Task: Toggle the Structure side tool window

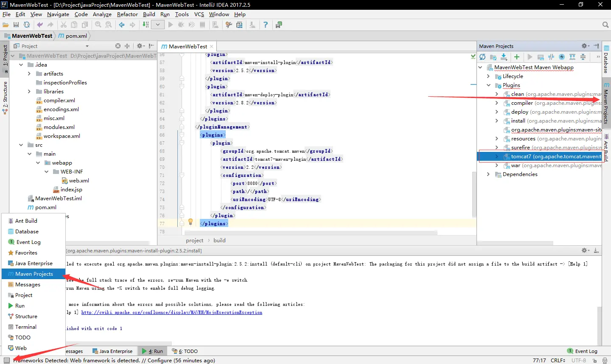Action: tap(5, 98)
